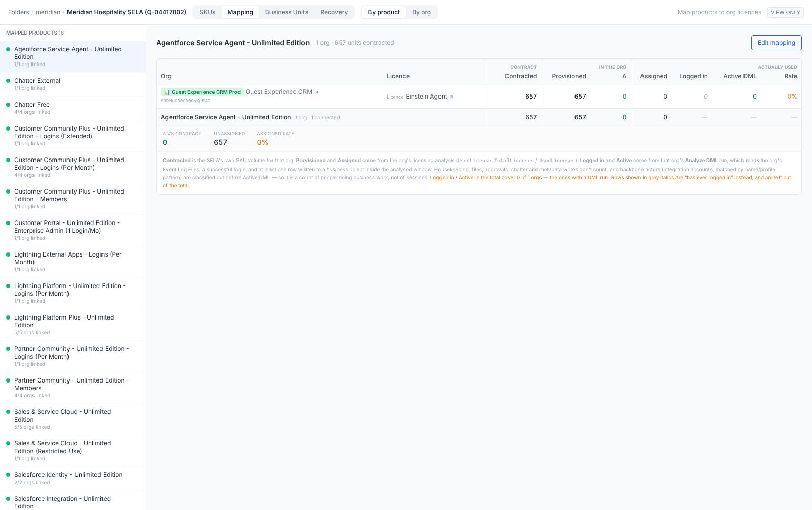
Task: Select Chatter Free in mapped products
Action: click(73, 108)
